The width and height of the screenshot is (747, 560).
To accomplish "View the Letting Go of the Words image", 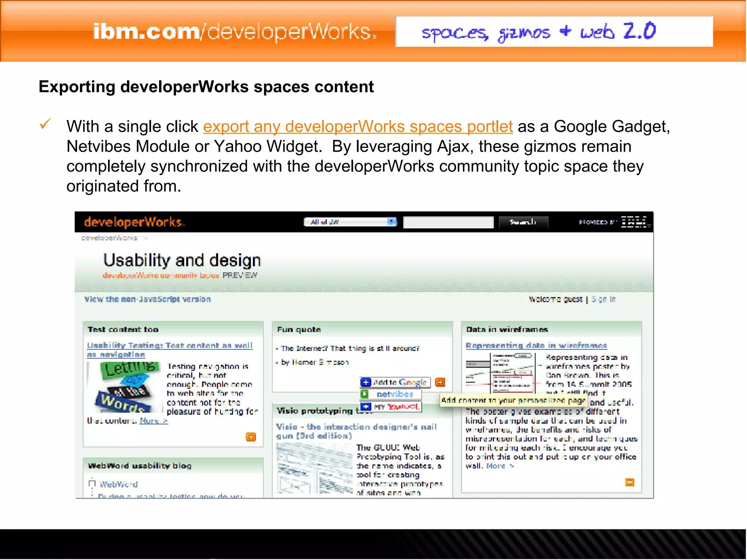I will pos(124,387).
